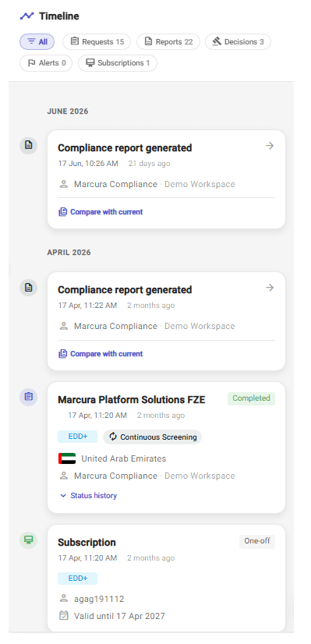Click the Timeline graph icon in header
Screen dimensions: 311x644
click(x=27, y=16)
